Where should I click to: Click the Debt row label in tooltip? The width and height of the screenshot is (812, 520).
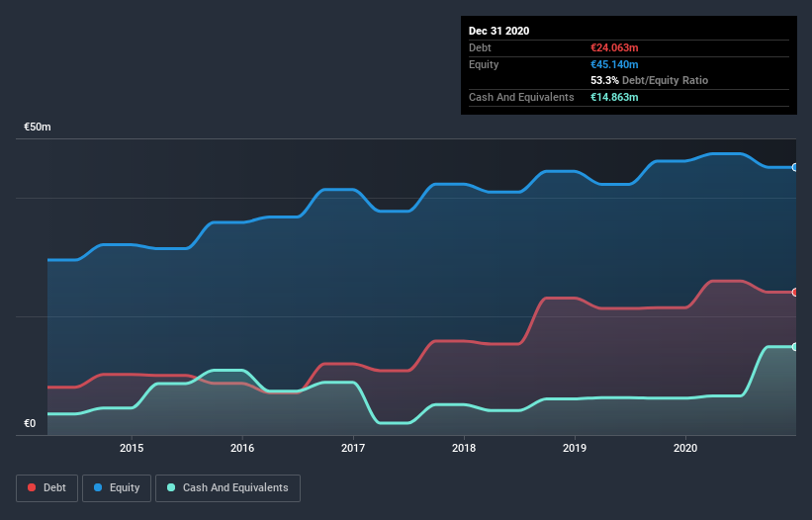tap(480, 48)
